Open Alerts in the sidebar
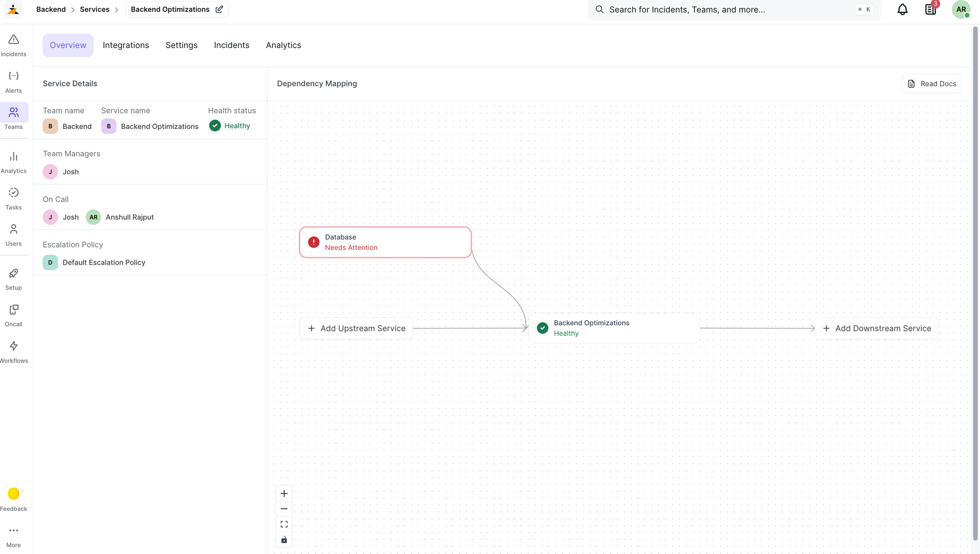980x554 pixels. click(x=14, y=82)
